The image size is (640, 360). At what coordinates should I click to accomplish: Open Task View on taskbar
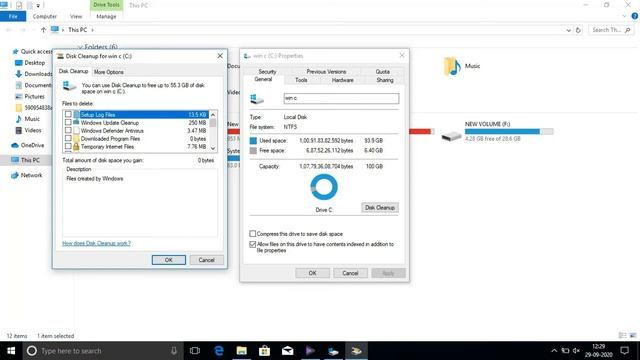click(x=195, y=351)
